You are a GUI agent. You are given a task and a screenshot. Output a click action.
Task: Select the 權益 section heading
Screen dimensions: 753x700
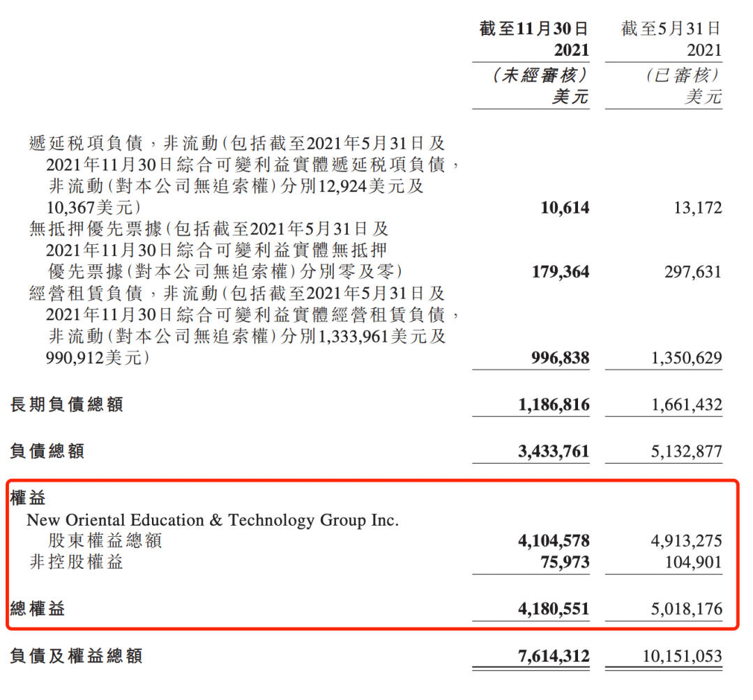click(x=28, y=497)
